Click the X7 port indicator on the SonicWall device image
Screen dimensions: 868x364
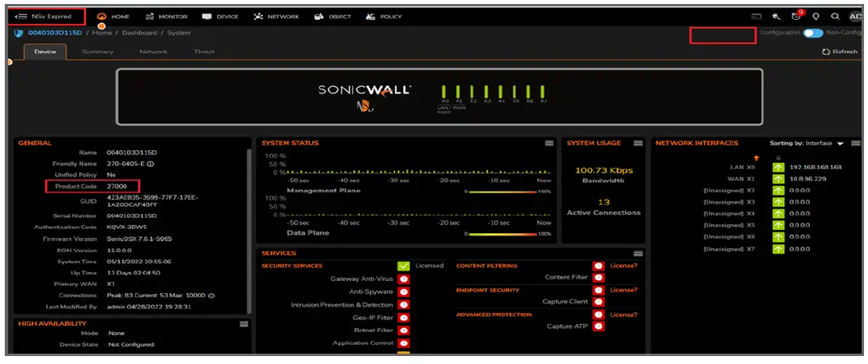point(543,92)
